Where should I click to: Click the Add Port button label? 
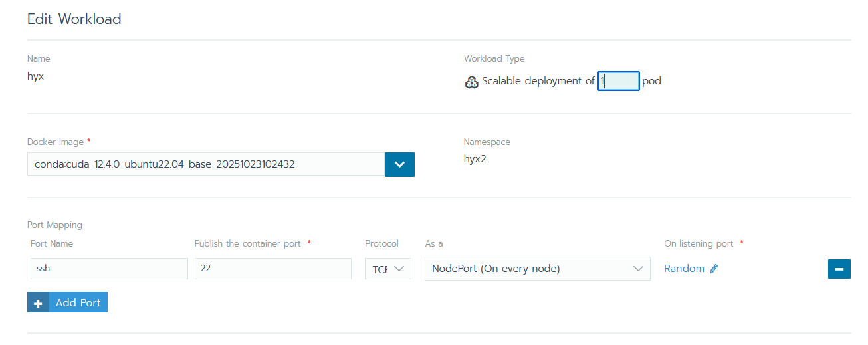pos(78,302)
